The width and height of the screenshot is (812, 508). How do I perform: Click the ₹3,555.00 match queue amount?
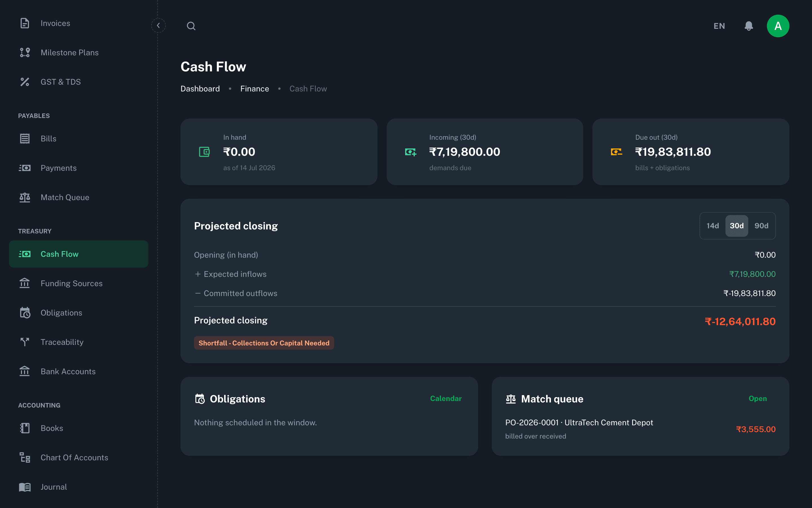tap(756, 429)
